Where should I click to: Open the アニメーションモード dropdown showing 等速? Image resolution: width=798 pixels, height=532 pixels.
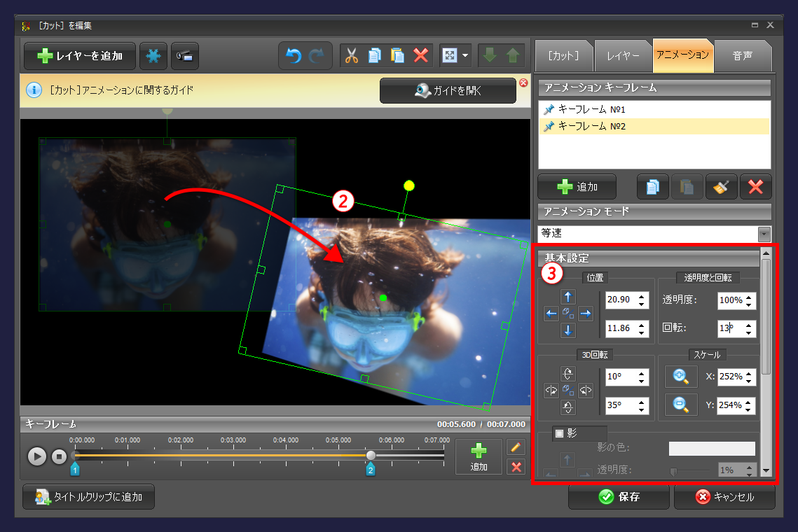763,234
